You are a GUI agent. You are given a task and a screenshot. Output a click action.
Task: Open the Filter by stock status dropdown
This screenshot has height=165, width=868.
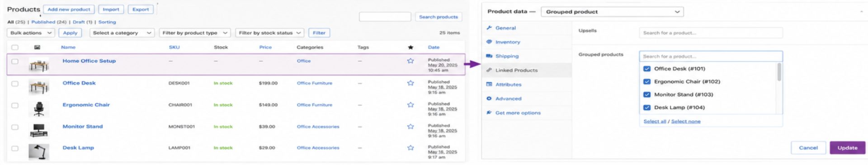270,33
